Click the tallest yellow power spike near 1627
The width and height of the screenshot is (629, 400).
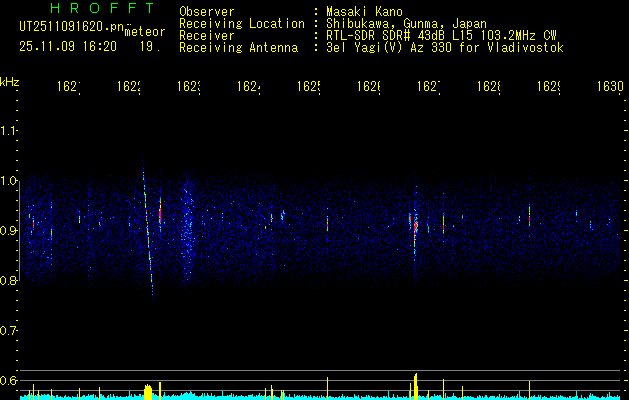coord(416,386)
